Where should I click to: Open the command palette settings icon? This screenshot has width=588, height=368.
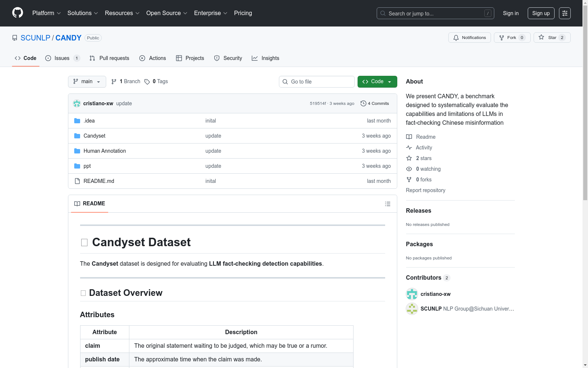coord(564,13)
